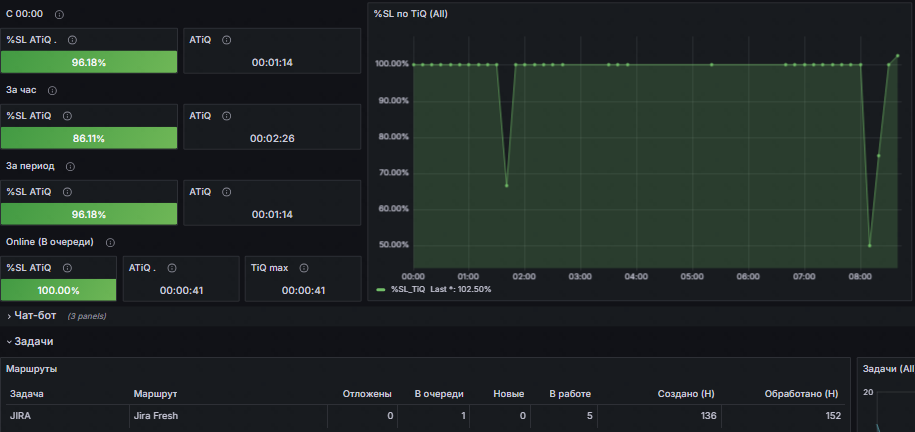Viewport: 915px width, 432px height.
Task: Click the info icon of the ATiQ panel under С 00:00
Action: [226, 40]
